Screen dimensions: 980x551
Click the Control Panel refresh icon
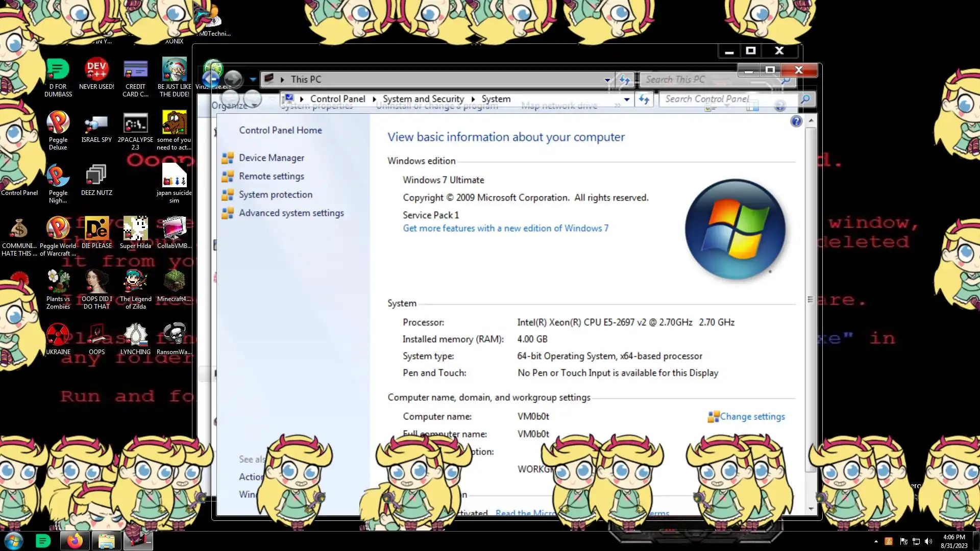(x=644, y=99)
